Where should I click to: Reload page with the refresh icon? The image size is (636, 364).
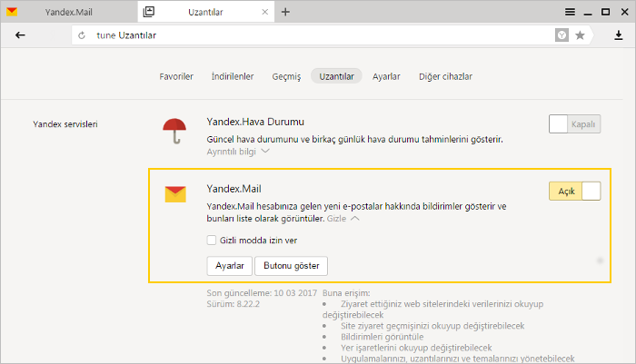point(82,35)
